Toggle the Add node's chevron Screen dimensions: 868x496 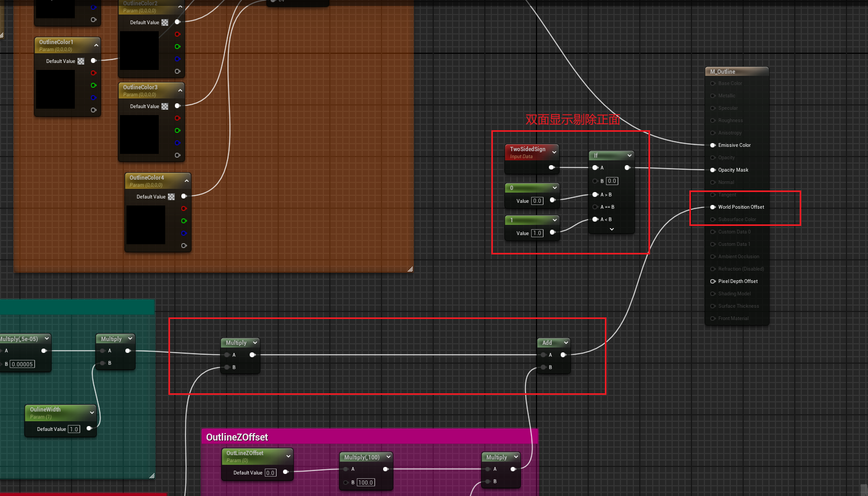point(566,343)
